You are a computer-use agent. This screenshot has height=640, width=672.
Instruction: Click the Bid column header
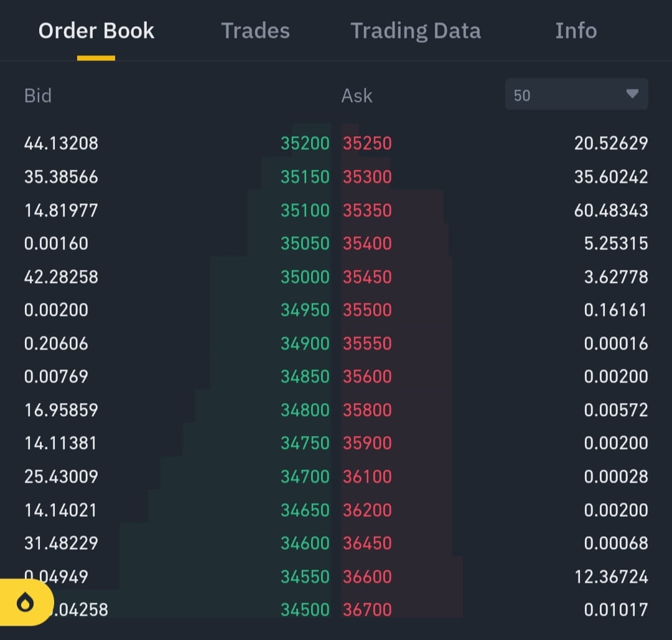pyautogui.click(x=37, y=95)
